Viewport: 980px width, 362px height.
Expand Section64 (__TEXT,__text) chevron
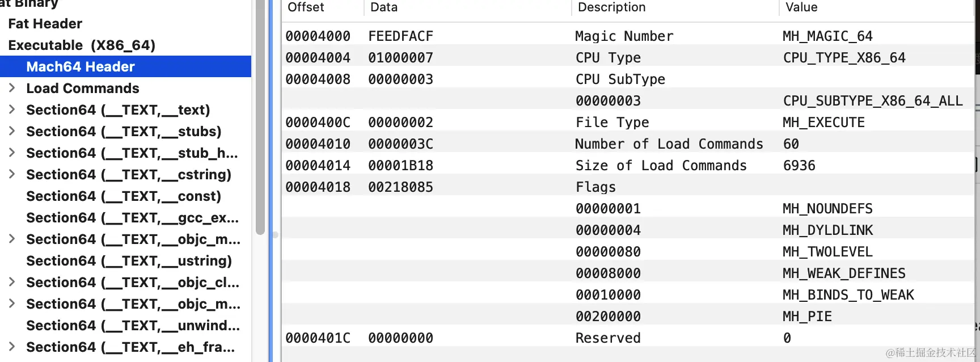[x=12, y=110]
